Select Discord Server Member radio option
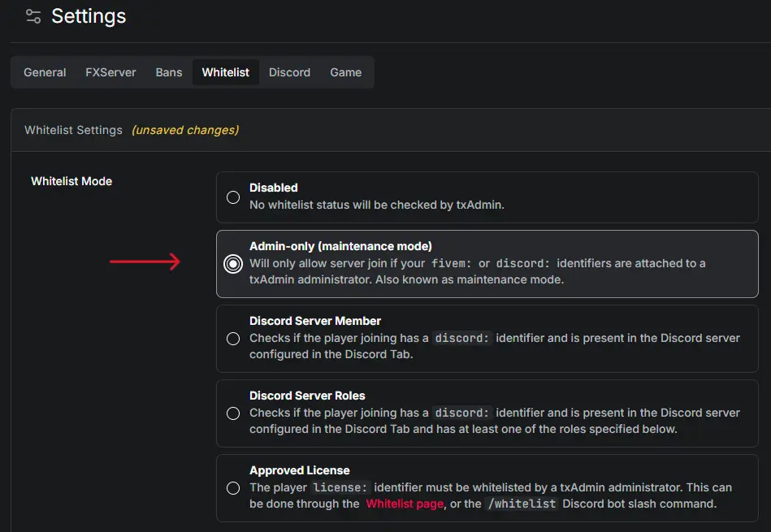 click(233, 339)
